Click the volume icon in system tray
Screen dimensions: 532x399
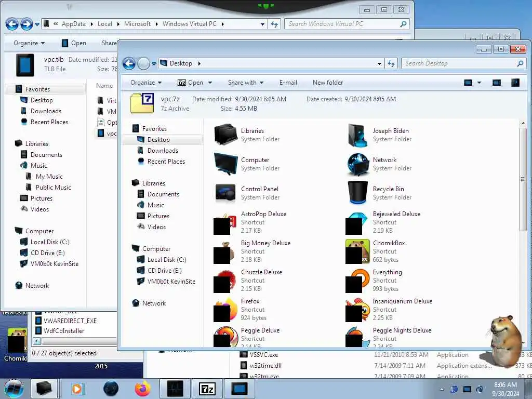[x=480, y=389]
